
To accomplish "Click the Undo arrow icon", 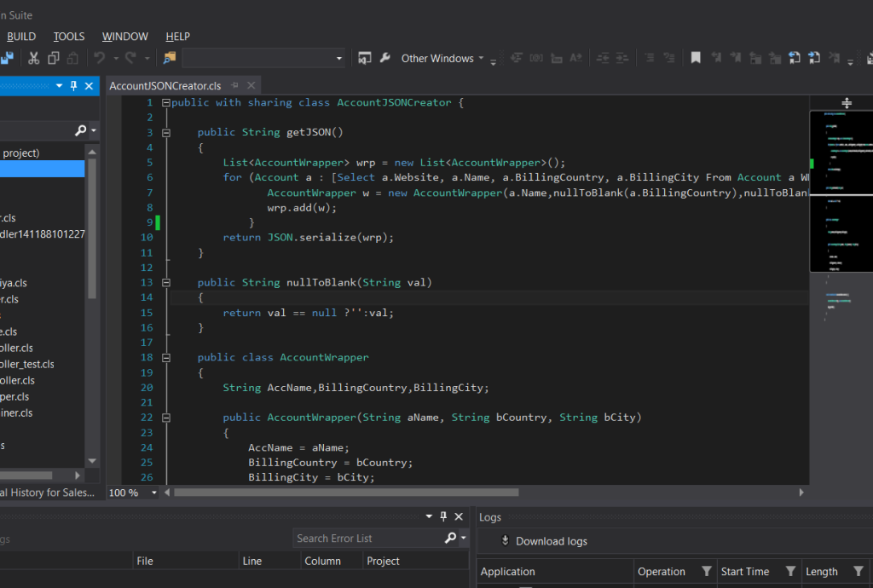I will point(100,58).
